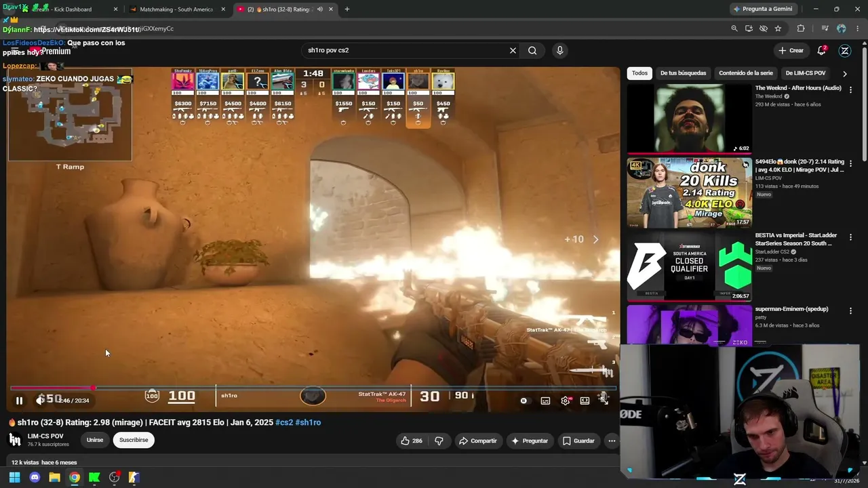The height and width of the screenshot is (488, 868).
Task: Start voice search with the microphone
Action: point(559,50)
